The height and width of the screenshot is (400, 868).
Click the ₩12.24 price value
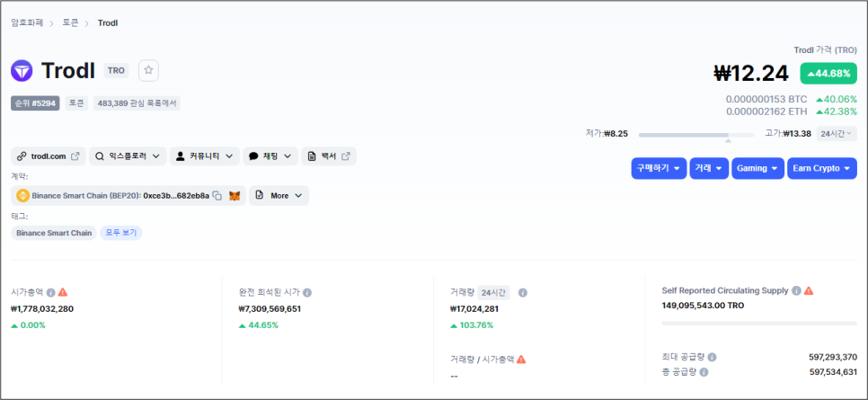[750, 73]
